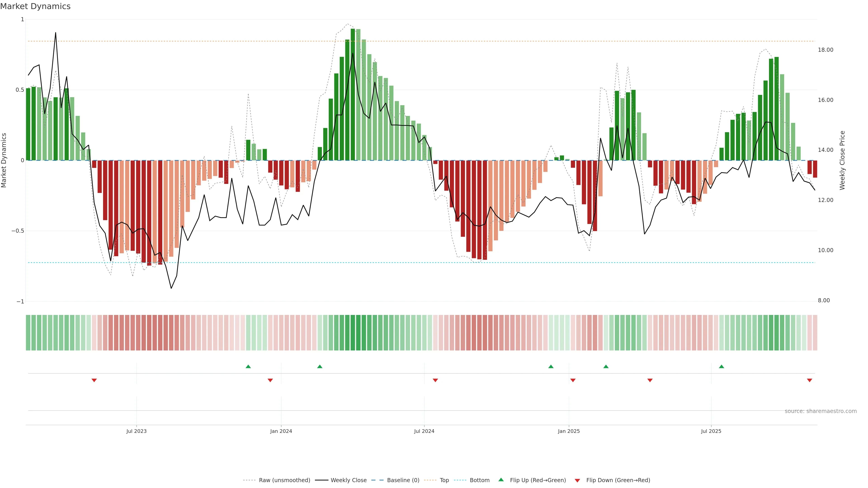
Task: Toggle the Weekly Close legend entry
Action: pos(348,480)
